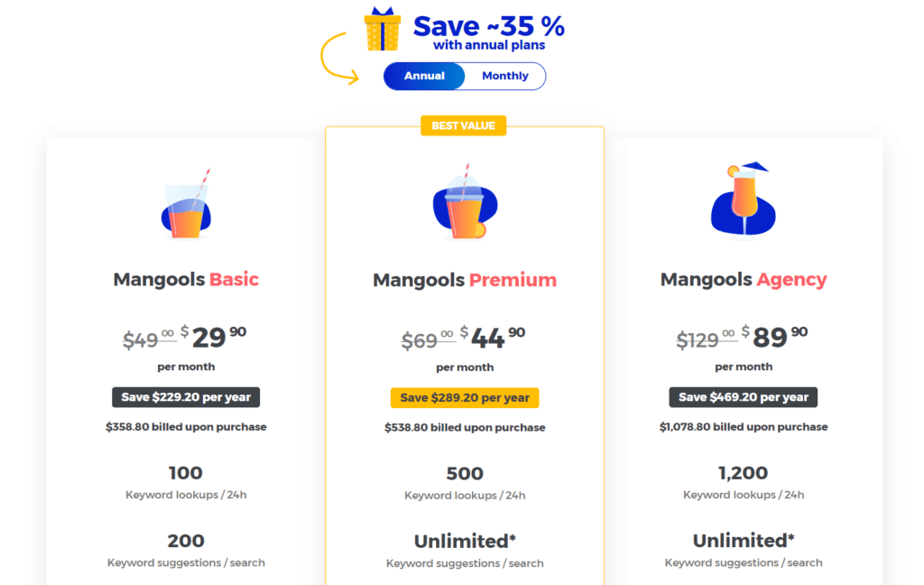This screenshot has height=585, width=924.
Task: Click the Premium Unlimited* keyword suggestions text
Action: [x=465, y=542]
